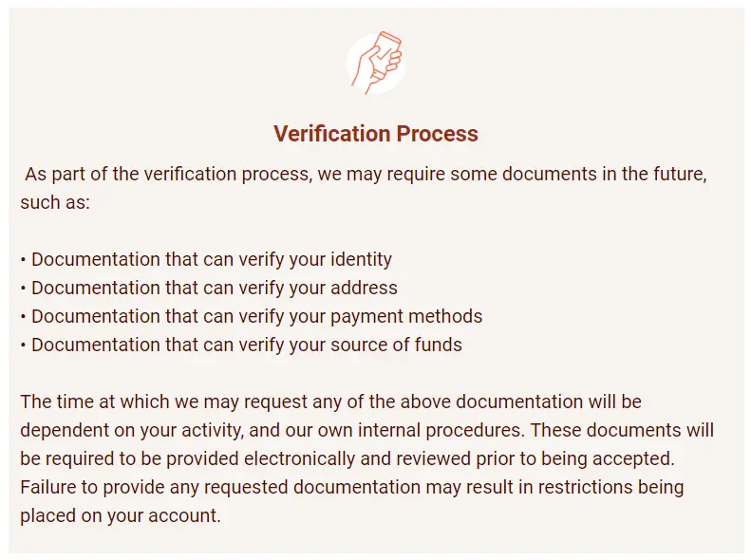The image size is (751, 560).
Task: Click the checkmark on the phone icon
Action: tap(384, 56)
